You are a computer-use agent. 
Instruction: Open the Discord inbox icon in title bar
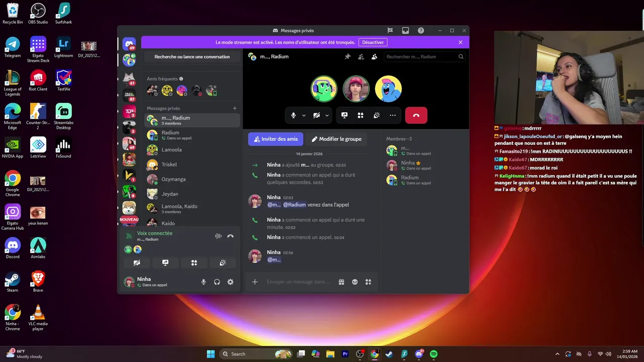click(406, 31)
